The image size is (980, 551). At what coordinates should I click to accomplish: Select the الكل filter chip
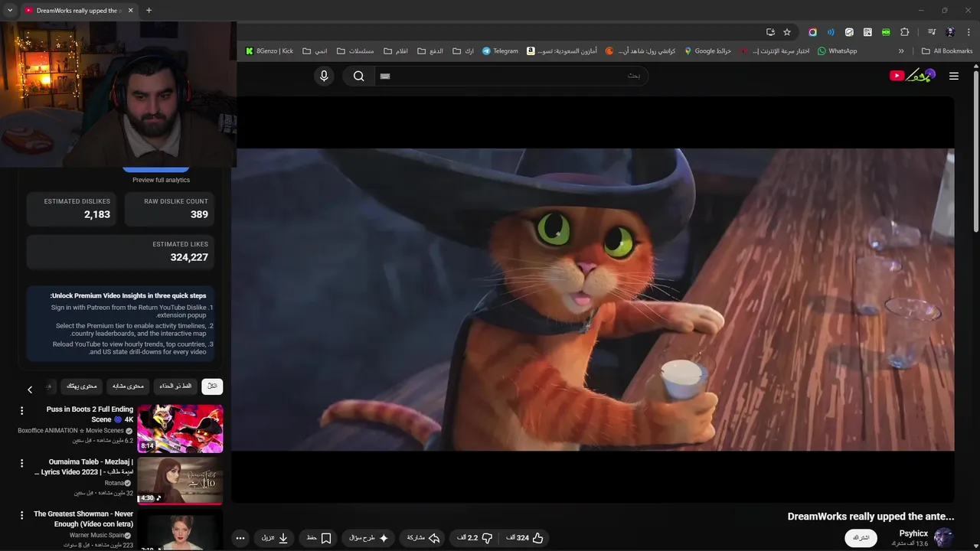point(212,386)
